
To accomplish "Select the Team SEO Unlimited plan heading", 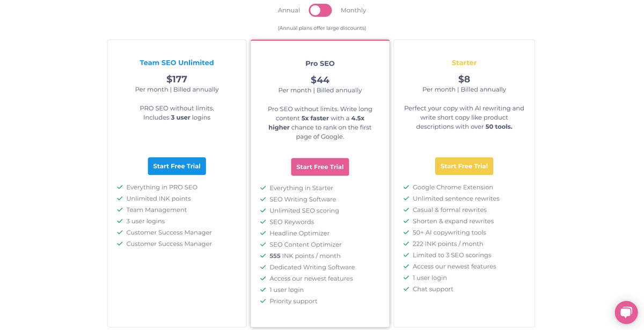I will [177, 62].
